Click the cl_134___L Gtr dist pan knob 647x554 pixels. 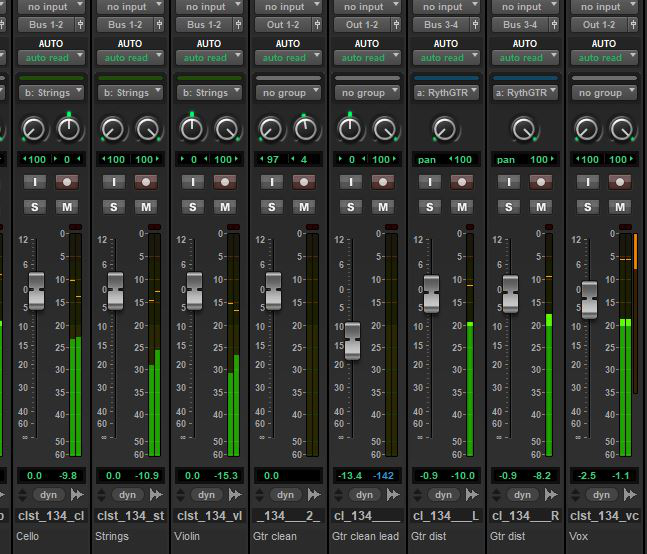(445, 130)
